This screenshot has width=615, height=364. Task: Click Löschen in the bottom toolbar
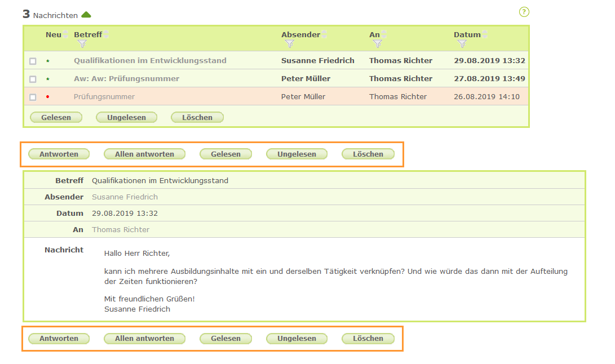(x=368, y=339)
